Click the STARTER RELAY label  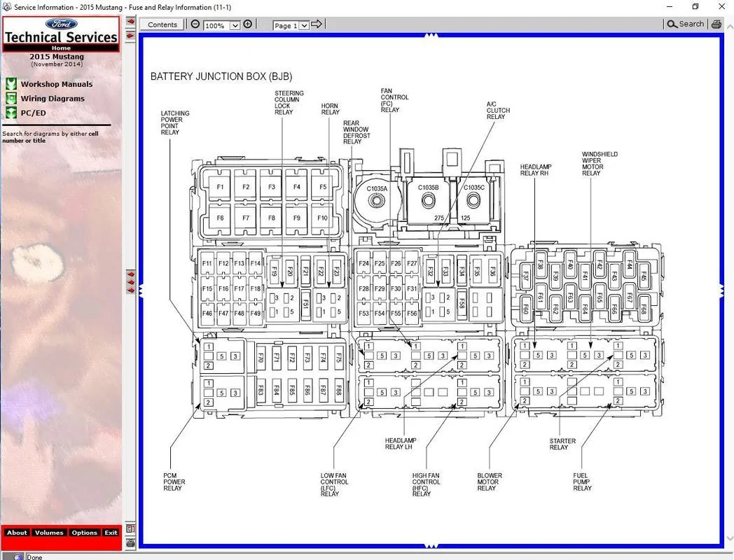[562, 444]
